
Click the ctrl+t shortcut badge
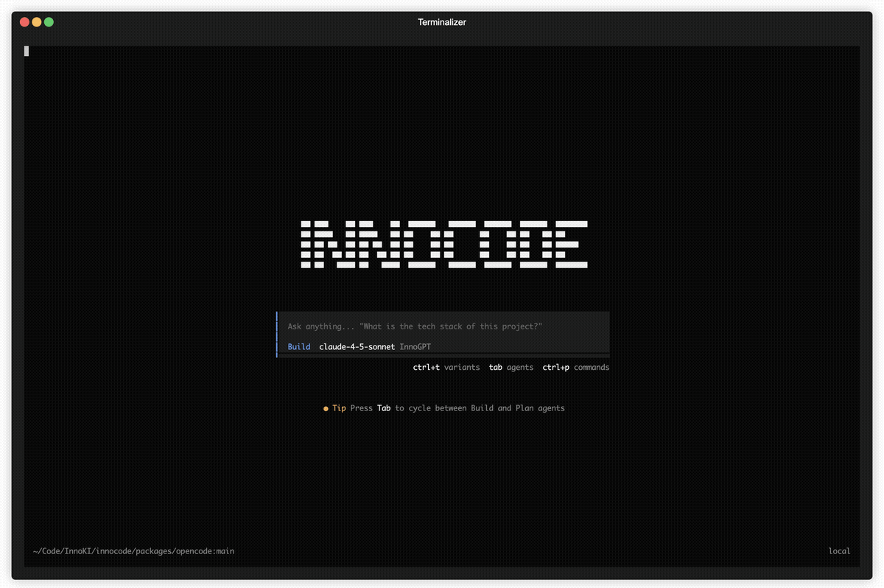coord(426,367)
